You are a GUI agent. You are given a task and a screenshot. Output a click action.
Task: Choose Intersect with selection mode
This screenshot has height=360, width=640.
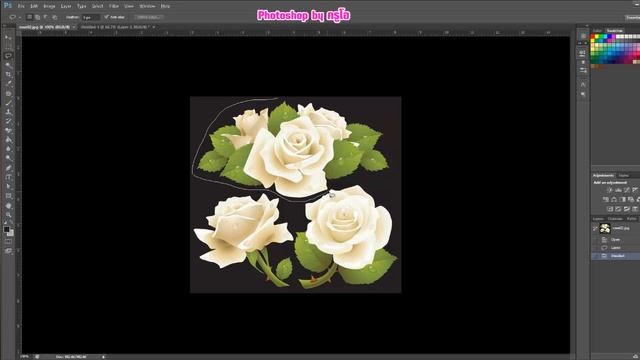(x=55, y=17)
